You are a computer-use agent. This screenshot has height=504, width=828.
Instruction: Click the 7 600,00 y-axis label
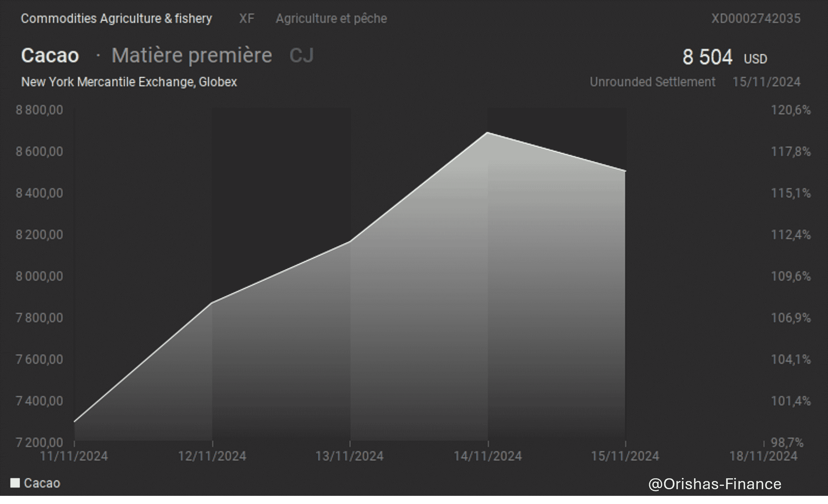tap(39, 359)
